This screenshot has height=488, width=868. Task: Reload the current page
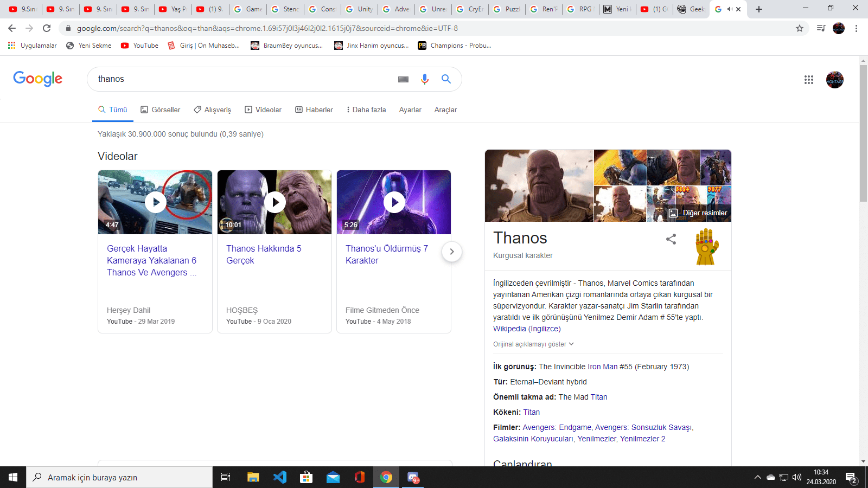[47, 28]
